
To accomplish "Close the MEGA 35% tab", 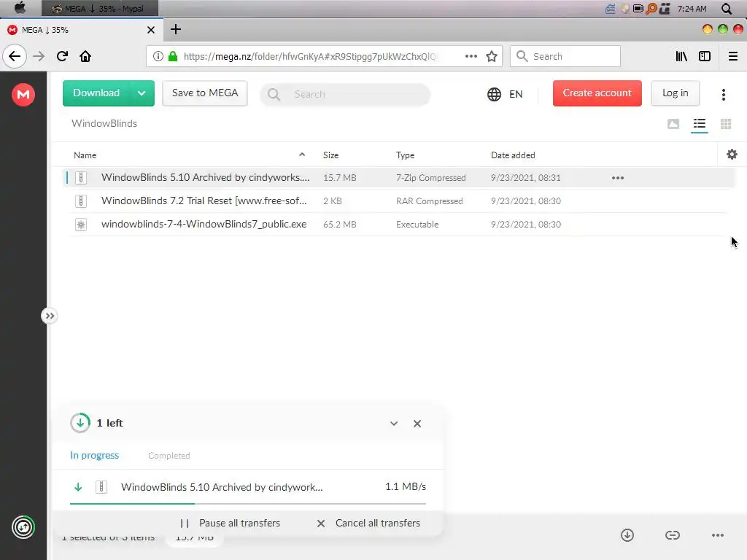I will tap(151, 30).
